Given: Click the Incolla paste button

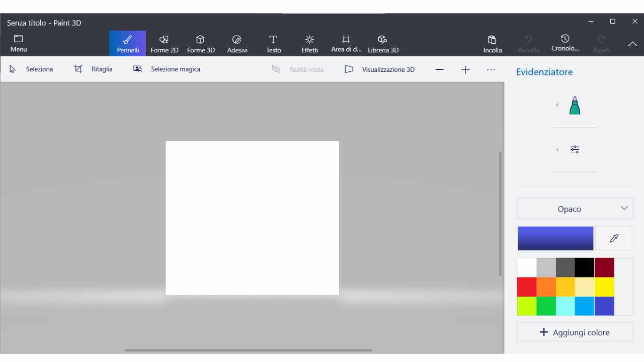Looking at the screenshot, I should pyautogui.click(x=493, y=44).
